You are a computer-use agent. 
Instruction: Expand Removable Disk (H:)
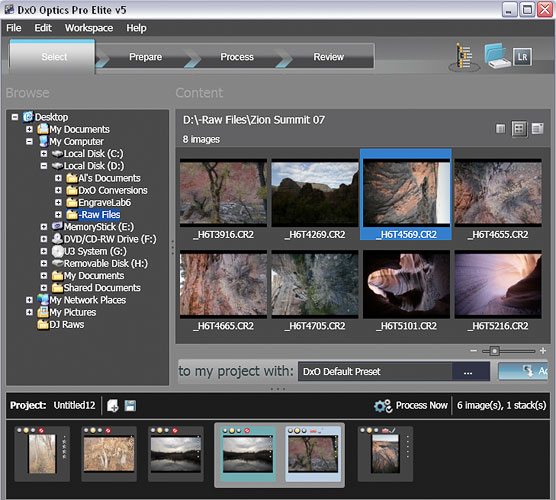tap(44, 263)
